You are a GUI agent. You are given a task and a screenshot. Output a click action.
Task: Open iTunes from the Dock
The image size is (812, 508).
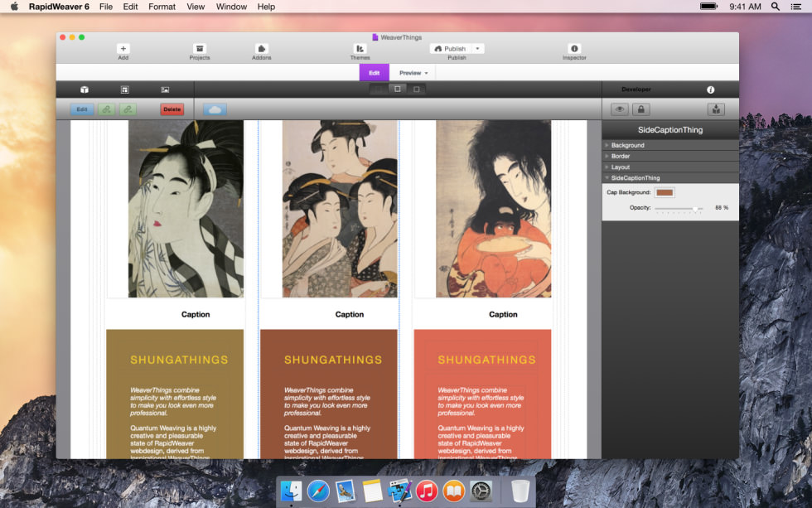click(427, 491)
